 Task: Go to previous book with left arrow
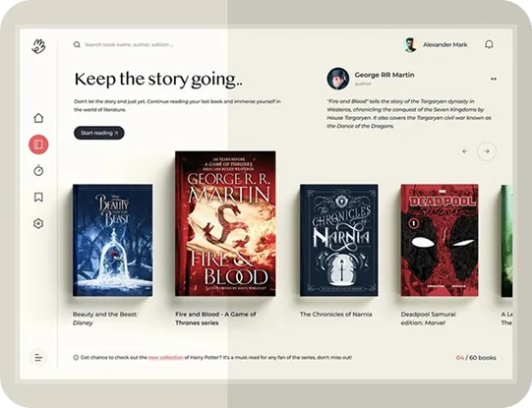tap(465, 151)
